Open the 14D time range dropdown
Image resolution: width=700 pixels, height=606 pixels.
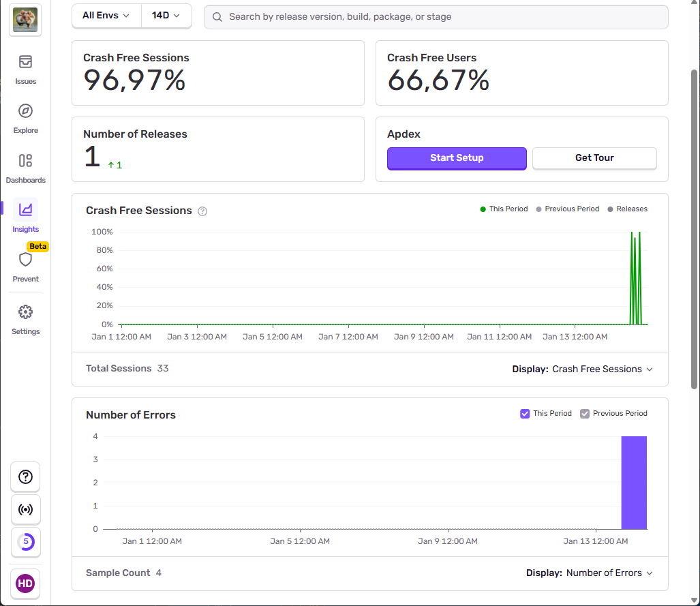[166, 16]
